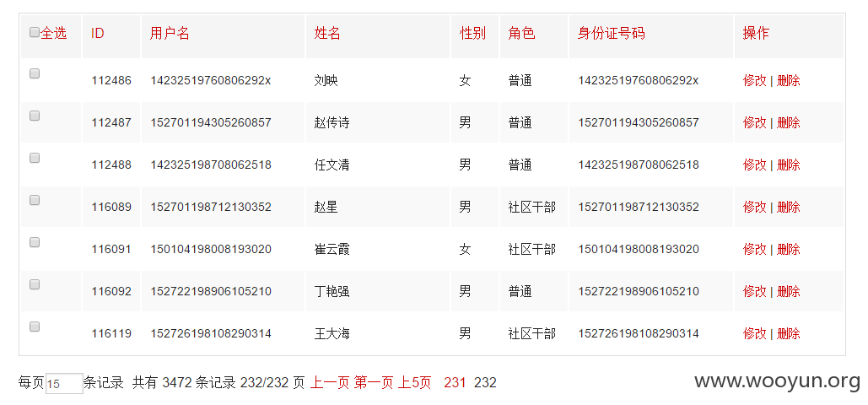The image size is (868, 405).
Task: Click the current page number 232
Action: (485, 382)
